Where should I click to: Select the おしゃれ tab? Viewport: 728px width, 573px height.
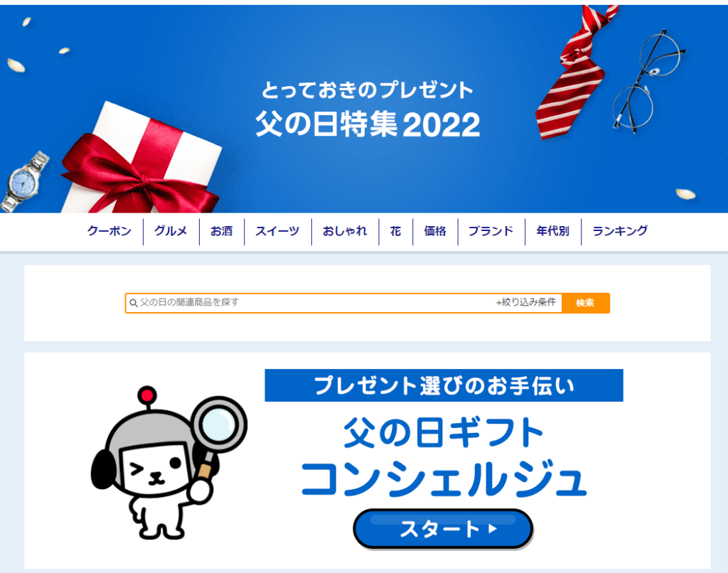tap(345, 231)
